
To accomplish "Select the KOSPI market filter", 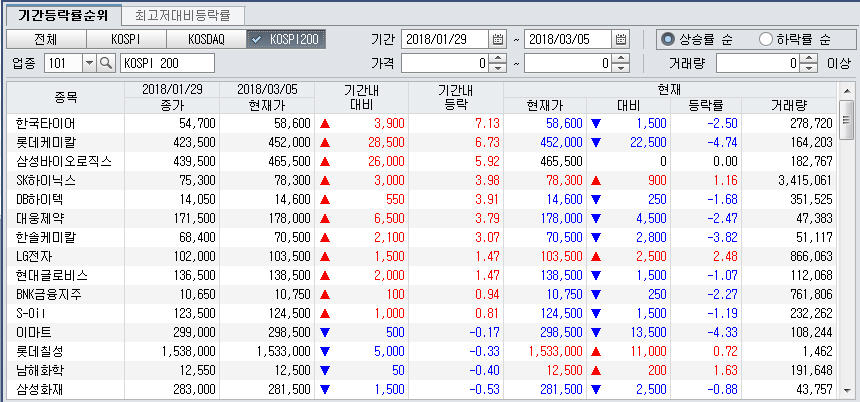I will [126, 39].
